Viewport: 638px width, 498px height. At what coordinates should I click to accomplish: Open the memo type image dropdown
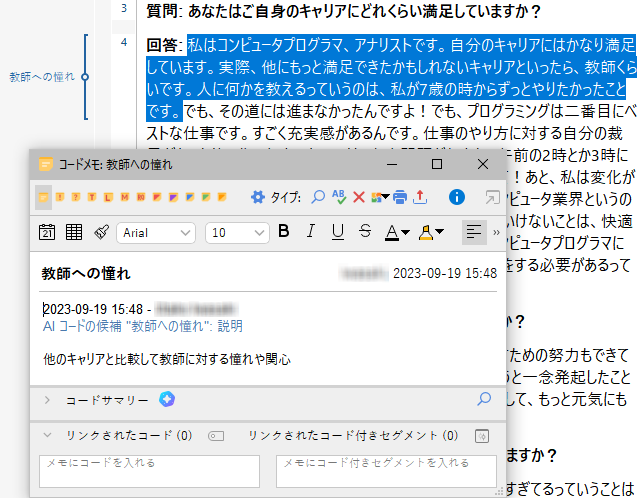pos(380,197)
